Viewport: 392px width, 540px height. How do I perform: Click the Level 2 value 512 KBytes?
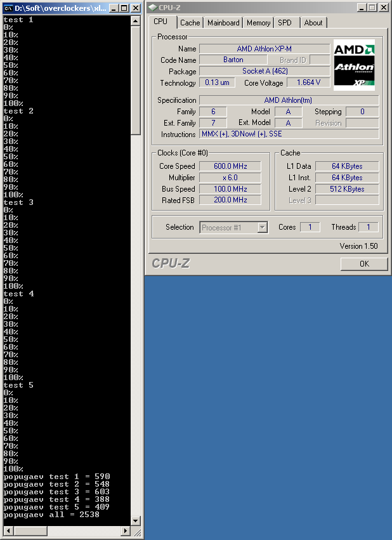pyautogui.click(x=347, y=188)
